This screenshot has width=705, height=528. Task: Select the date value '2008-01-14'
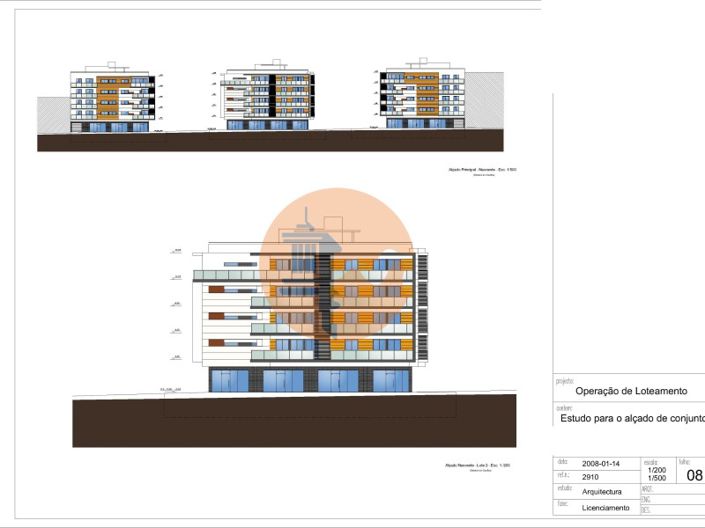coord(601,464)
